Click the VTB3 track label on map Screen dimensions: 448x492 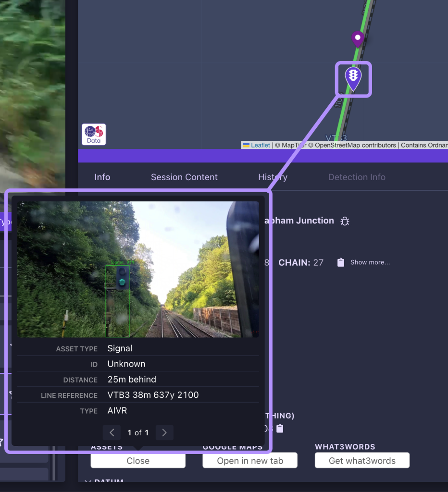click(x=336, y=138)
